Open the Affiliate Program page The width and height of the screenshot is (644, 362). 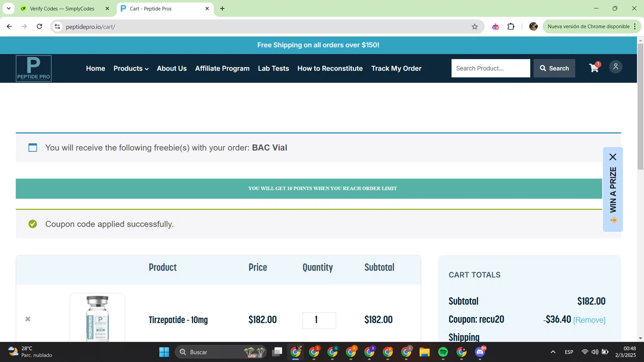(x=222, y=68)
